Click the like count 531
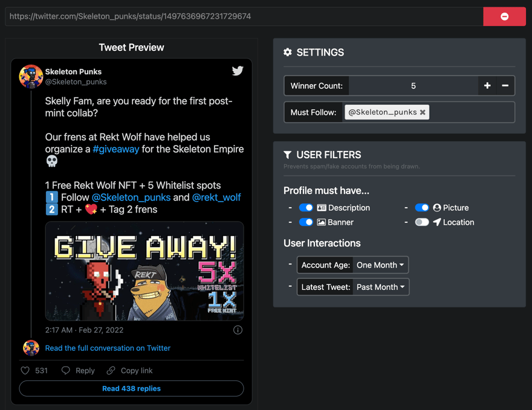532x410 pixels. pos(41,371)
